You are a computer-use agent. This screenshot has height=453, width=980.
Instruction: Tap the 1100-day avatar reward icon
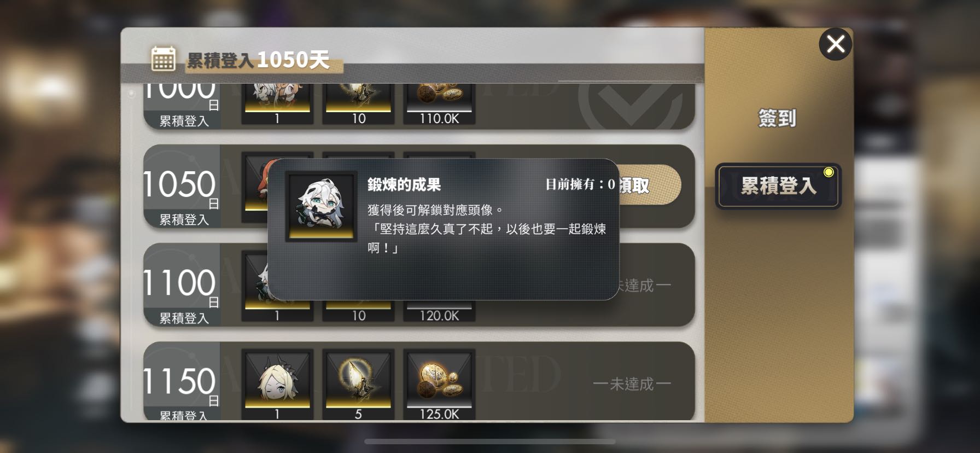pyautogui.click(x=255, y=286)
